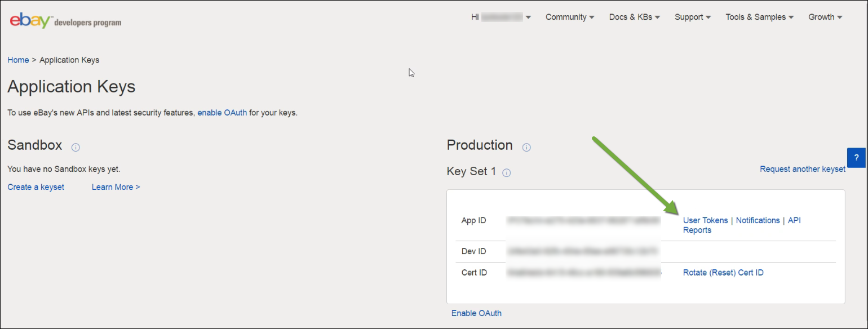Viewport: 868px width, 329px height.
Task: Expand the Support menu
Action: pos(693,17)
